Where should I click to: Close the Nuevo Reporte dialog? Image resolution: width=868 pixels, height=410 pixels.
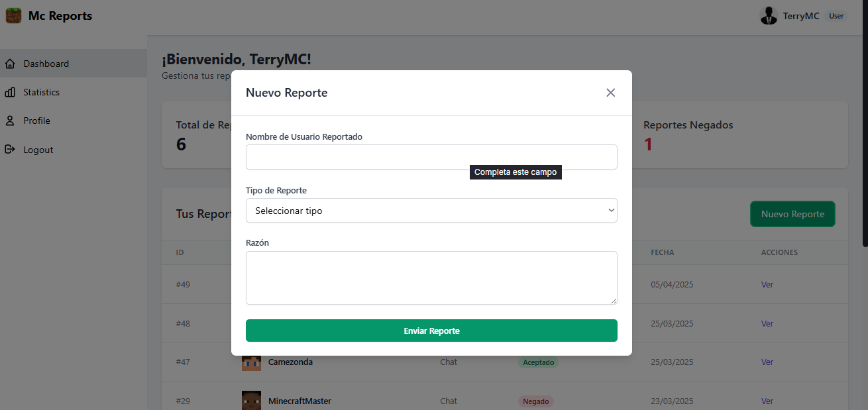tap(611, 93)
